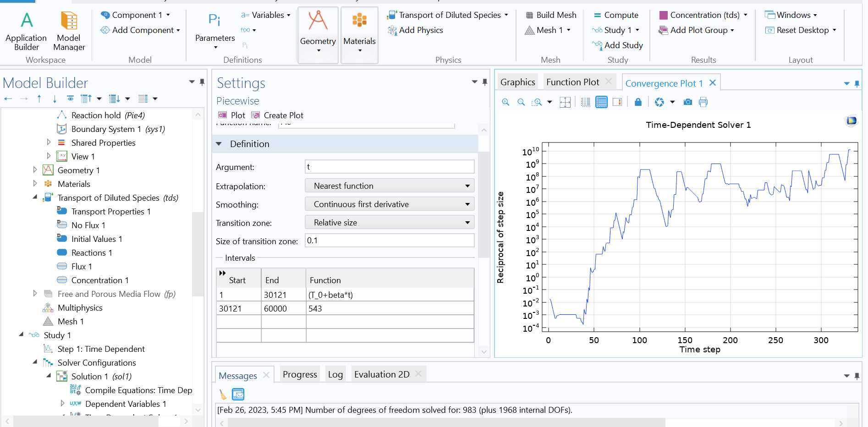Click the Print icon in the plot toolbar

[703, 102]
